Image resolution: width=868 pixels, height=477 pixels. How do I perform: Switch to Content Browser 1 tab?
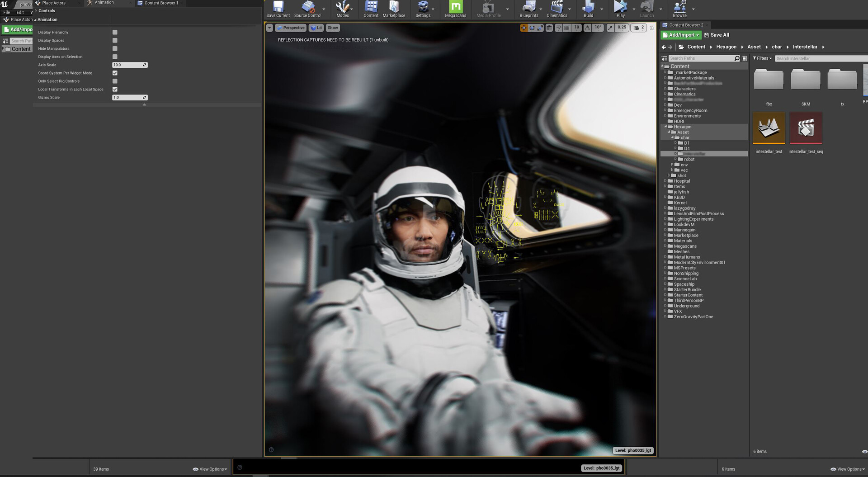(161, 3)
